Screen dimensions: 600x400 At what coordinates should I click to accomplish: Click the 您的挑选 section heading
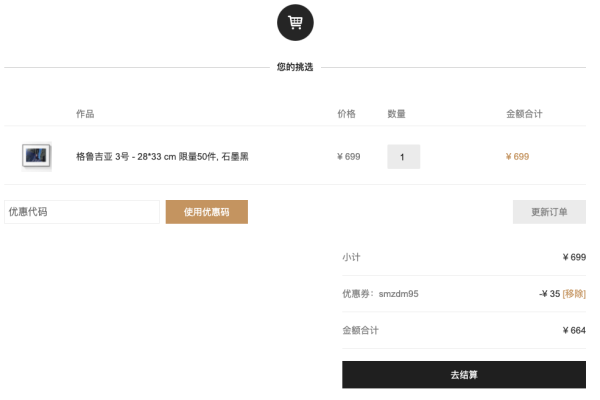pyautogui.click(x=295, y=67)
